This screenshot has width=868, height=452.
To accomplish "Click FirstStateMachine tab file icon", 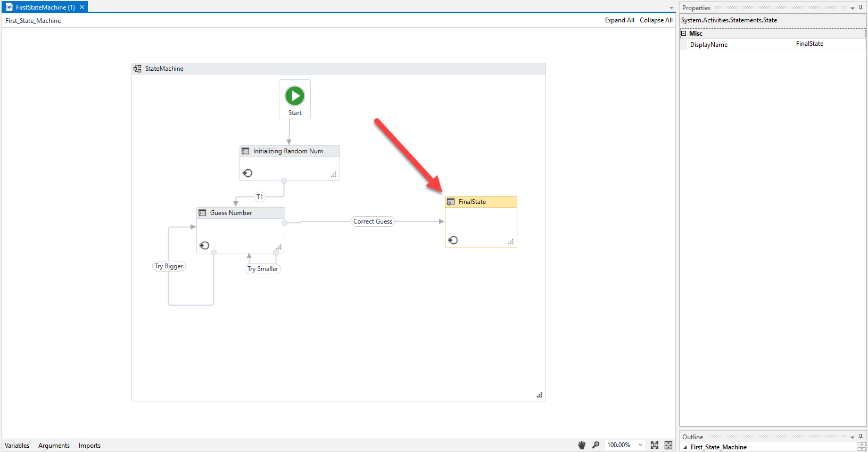I will tap(9, 7).
